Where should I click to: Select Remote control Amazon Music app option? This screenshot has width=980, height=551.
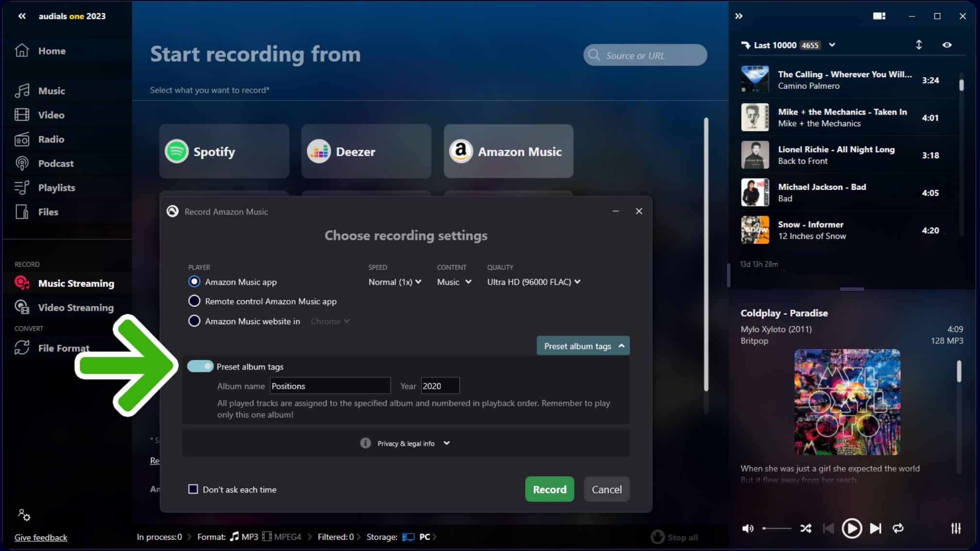(194, 301)
